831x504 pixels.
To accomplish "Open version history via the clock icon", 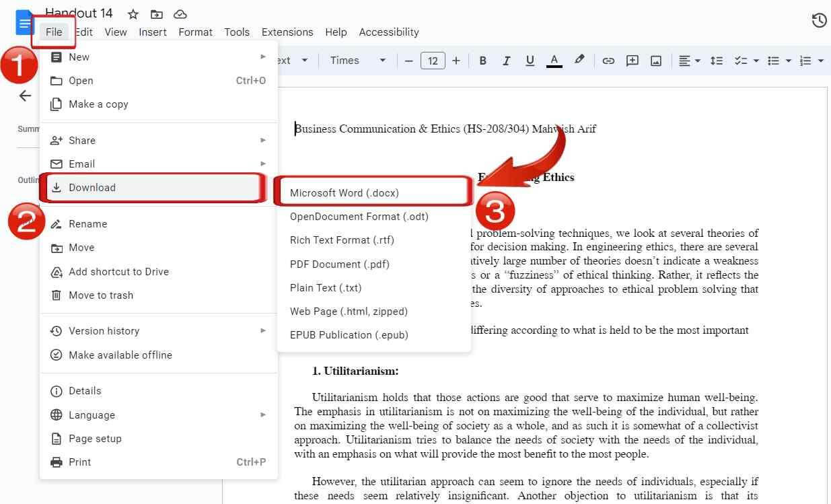I will [819, 20].
